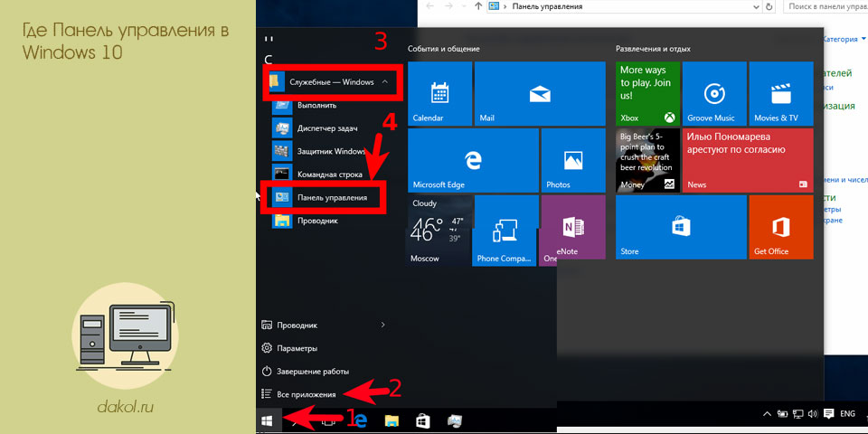Click the battery tray icon
This screenshot has height=434, width=868.
(x=782, y=413)
